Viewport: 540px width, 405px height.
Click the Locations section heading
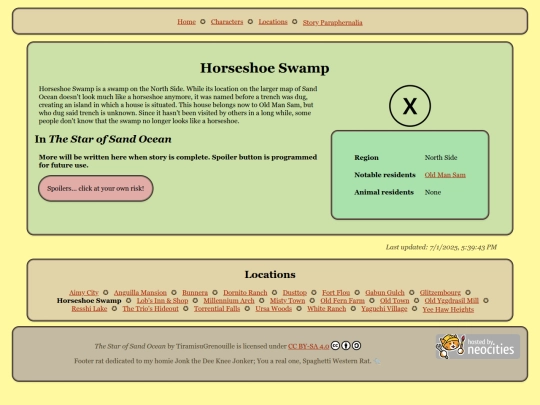pos(270,274)
